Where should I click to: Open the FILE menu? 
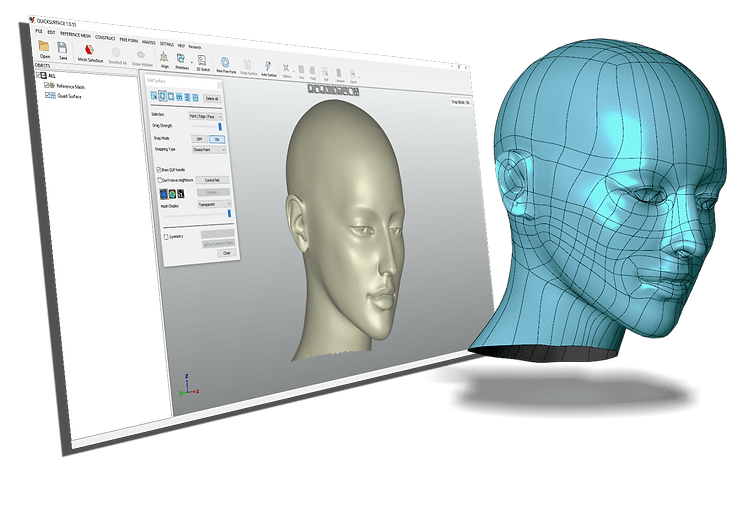39,31
